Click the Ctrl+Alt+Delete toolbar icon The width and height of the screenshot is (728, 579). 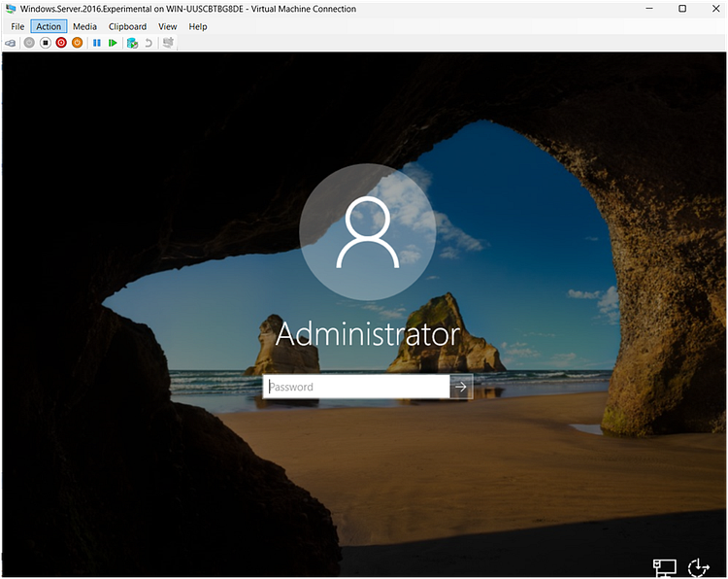[x=11, y=43]
